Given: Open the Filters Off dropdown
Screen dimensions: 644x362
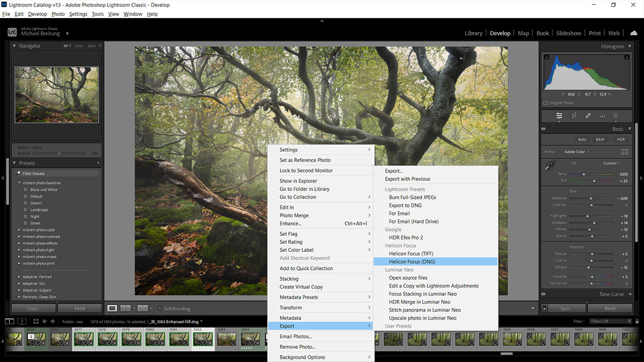Looking at the screenshot, I should click(610, 321).
